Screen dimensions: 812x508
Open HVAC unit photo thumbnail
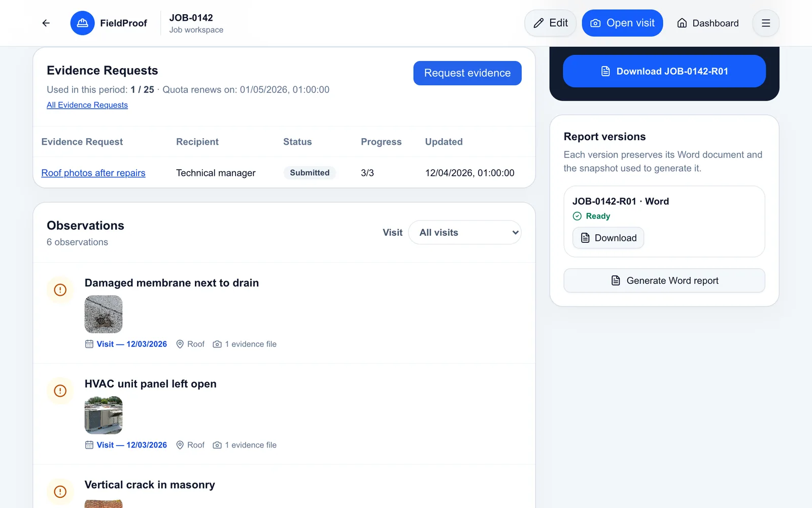pyautogui.click(x=104, y=415)
